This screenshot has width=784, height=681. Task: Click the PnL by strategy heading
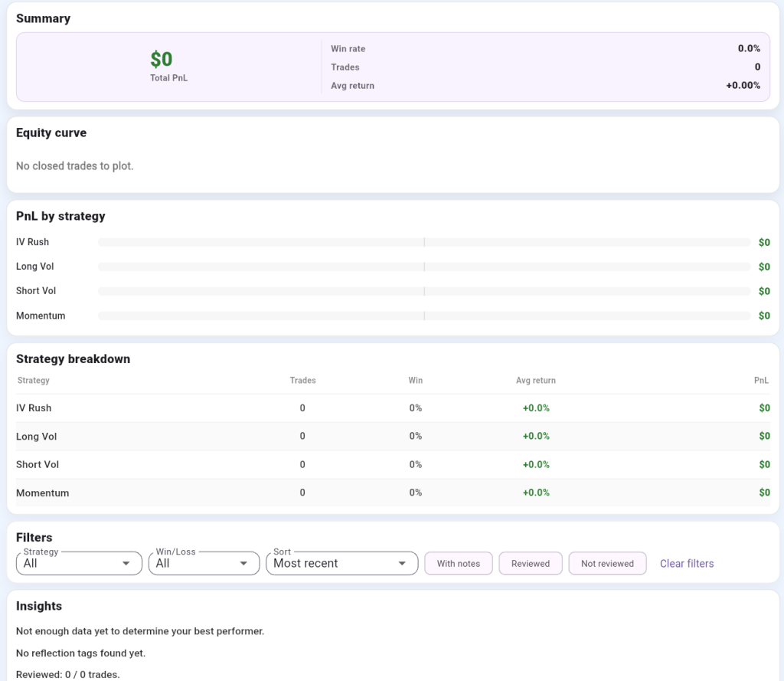tap(60, 216)
